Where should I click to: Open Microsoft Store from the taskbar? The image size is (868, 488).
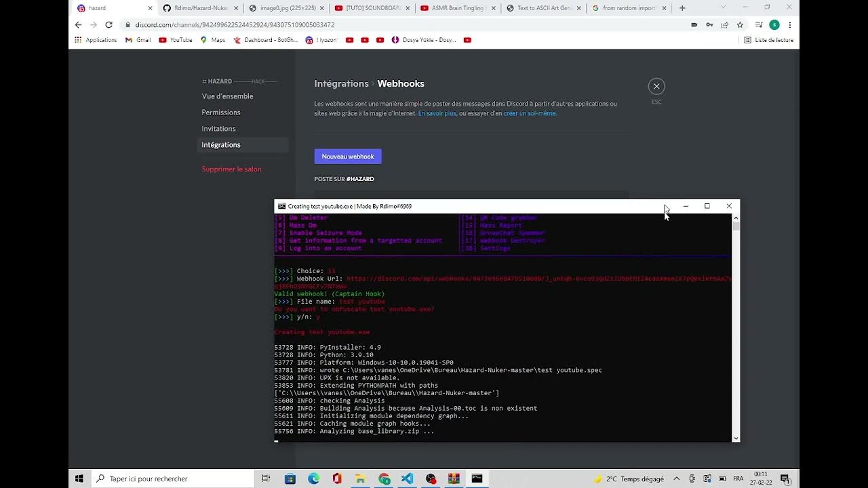click(x=290, y=479)
